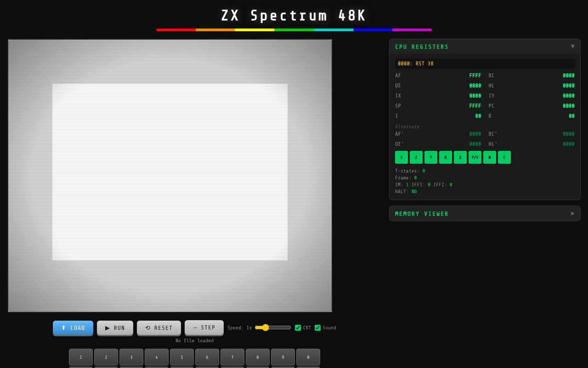Click the 'No file loaded' status text

[195, 341]
